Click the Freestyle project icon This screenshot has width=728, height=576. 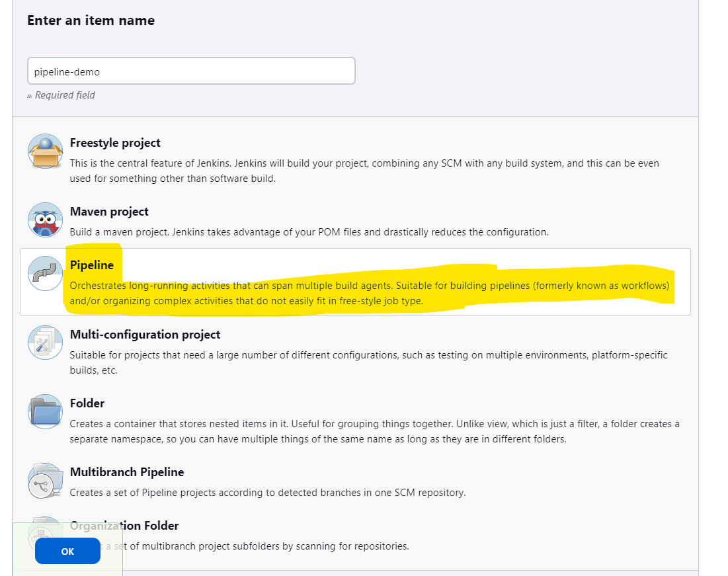click(45, 152)
